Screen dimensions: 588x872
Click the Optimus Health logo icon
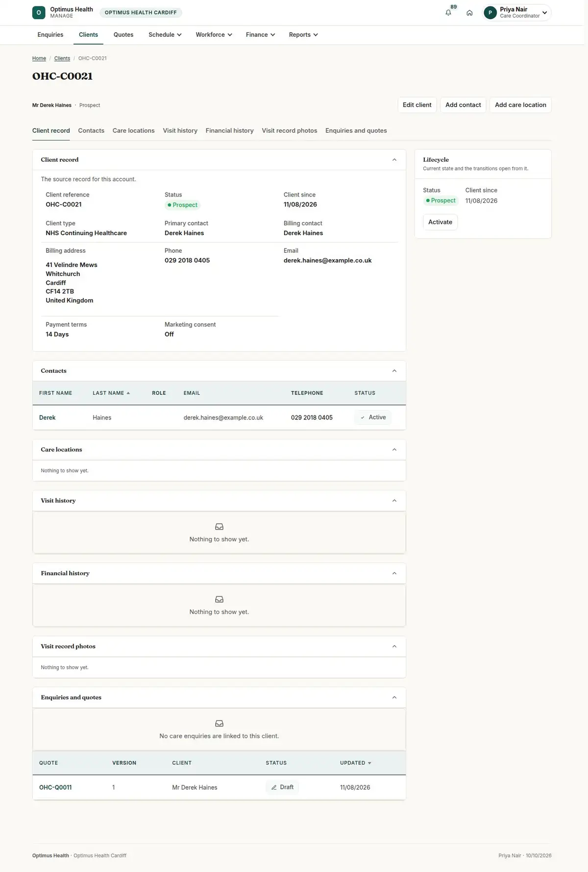(x=39, y=13)
